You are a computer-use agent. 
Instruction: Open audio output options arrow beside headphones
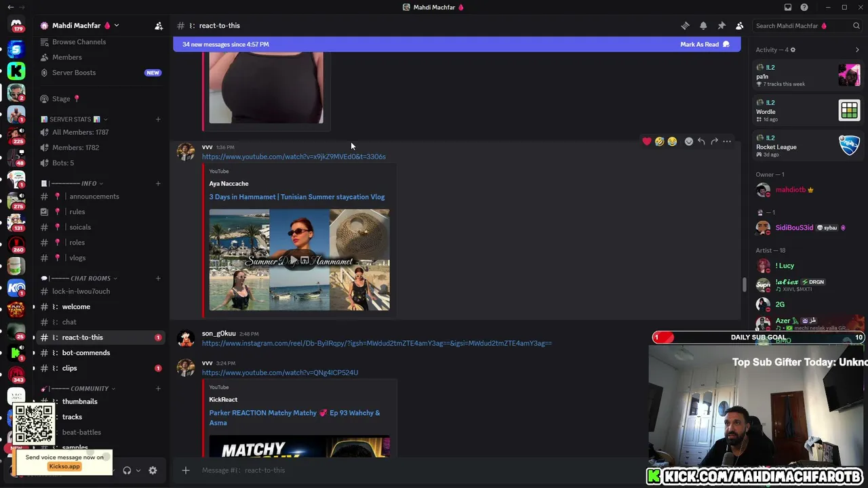(138, 470)
